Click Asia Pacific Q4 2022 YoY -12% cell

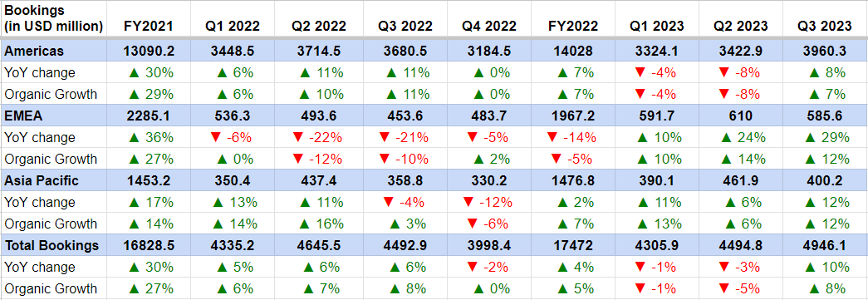tap(488, 202)
